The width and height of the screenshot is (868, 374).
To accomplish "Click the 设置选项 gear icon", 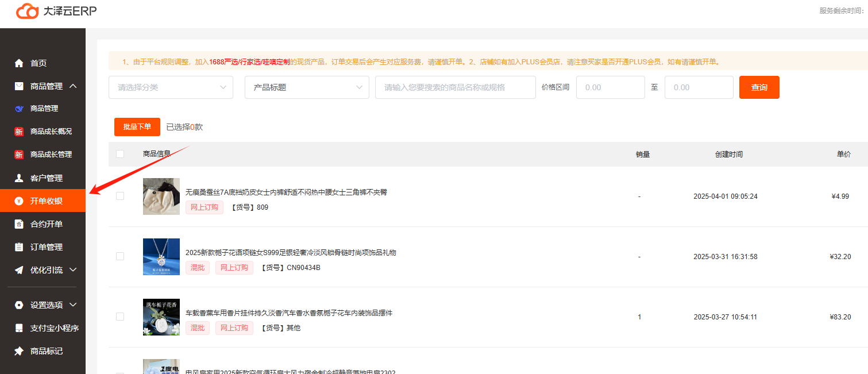I will point(19,305).
